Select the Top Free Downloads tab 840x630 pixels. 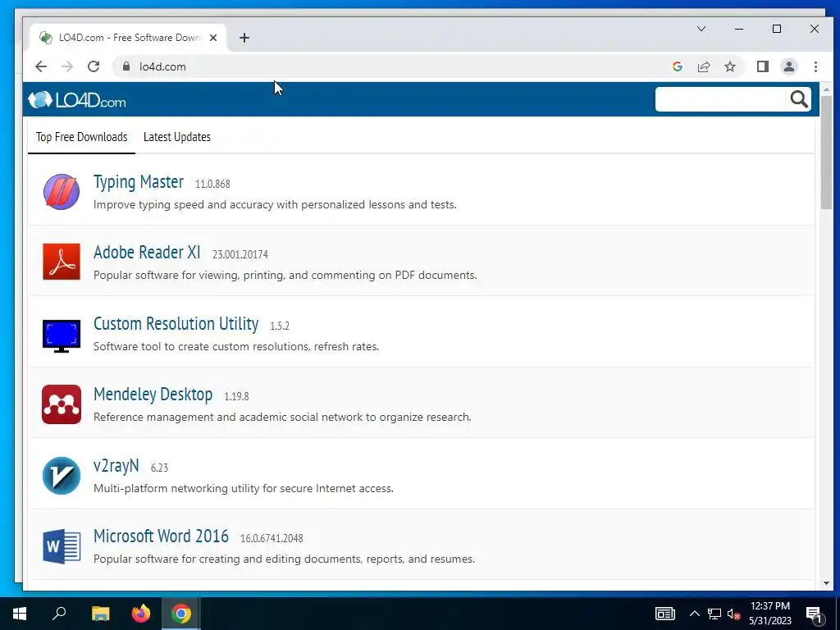click(81, 137)
